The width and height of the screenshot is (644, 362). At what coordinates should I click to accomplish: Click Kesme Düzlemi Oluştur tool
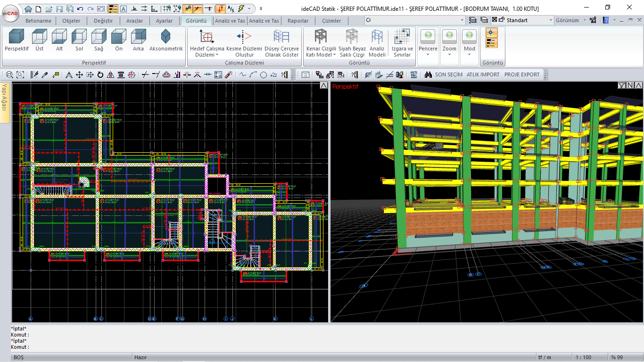click(x=244, y=43)
